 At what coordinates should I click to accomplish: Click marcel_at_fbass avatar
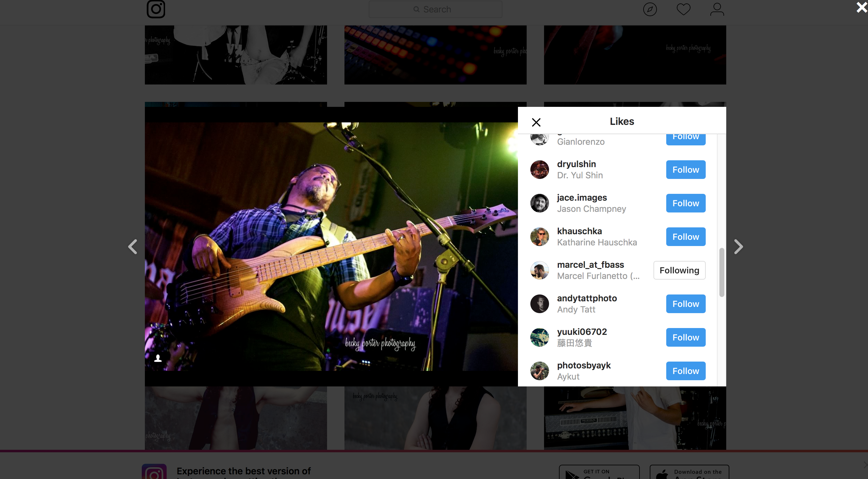539,270
